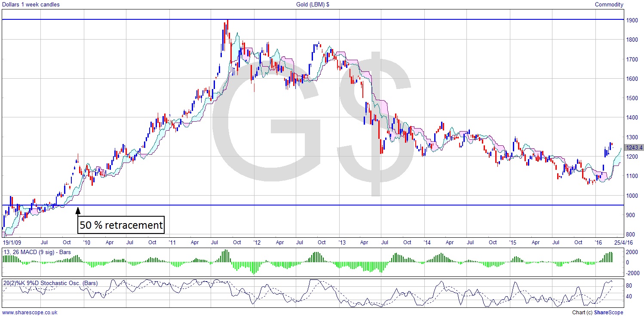Click the black arrow above the retracement label

pos(78,210)
